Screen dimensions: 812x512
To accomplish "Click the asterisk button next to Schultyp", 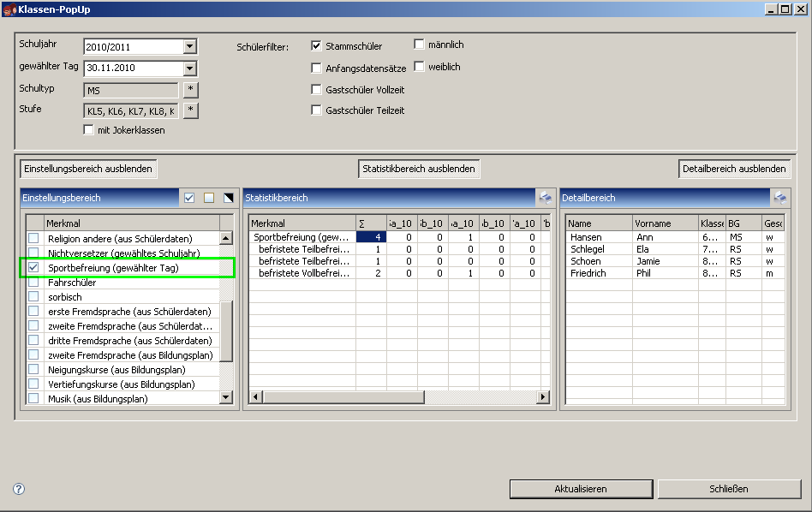I will 190,90.
